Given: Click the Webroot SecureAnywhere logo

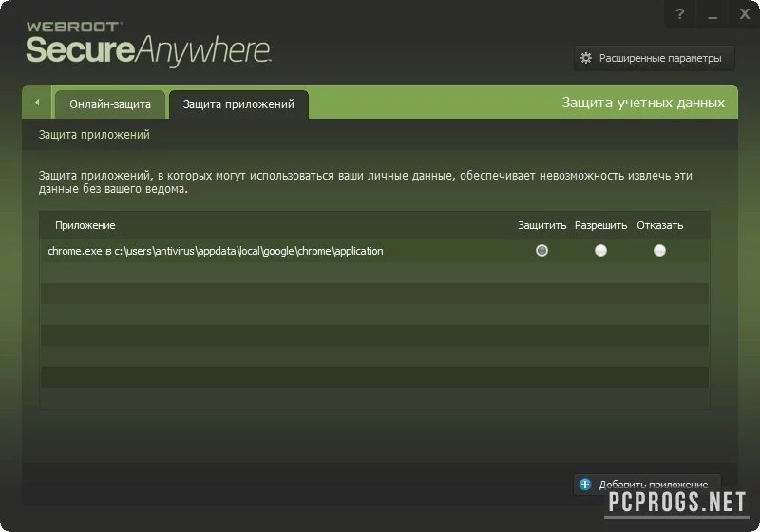Looking at the screenshot, I should tap(148, 44).
